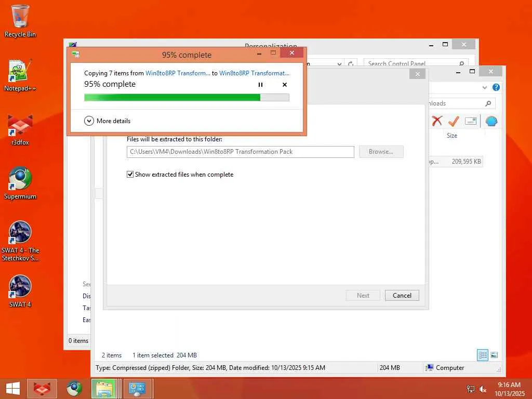Click the Computer status bar entry
The height and width of the screenshot is (399, 532).
pos(445,368)
